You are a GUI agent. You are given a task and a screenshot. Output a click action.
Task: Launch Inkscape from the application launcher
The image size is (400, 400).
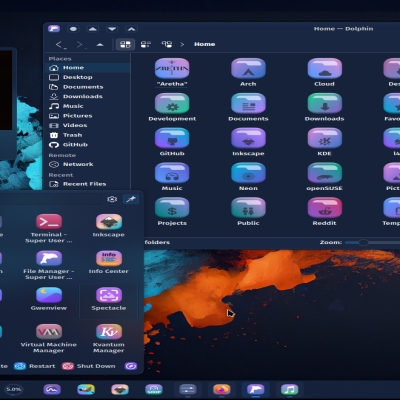109,226
